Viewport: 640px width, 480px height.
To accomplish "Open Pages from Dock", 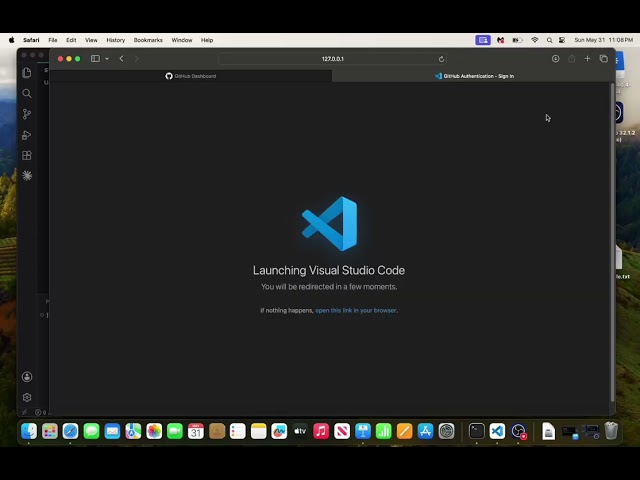I will click(x=404, y=431).
